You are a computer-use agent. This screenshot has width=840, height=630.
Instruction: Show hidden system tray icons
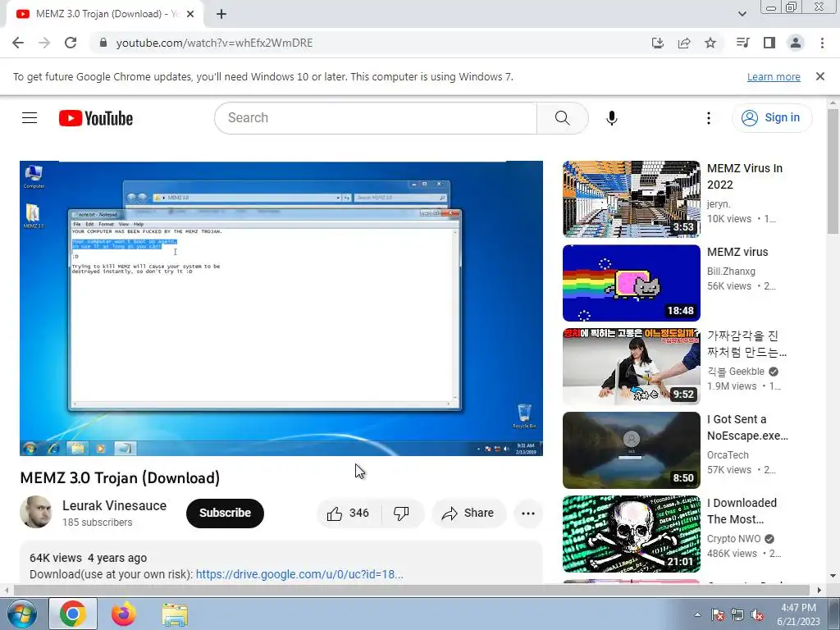point(697,614)
